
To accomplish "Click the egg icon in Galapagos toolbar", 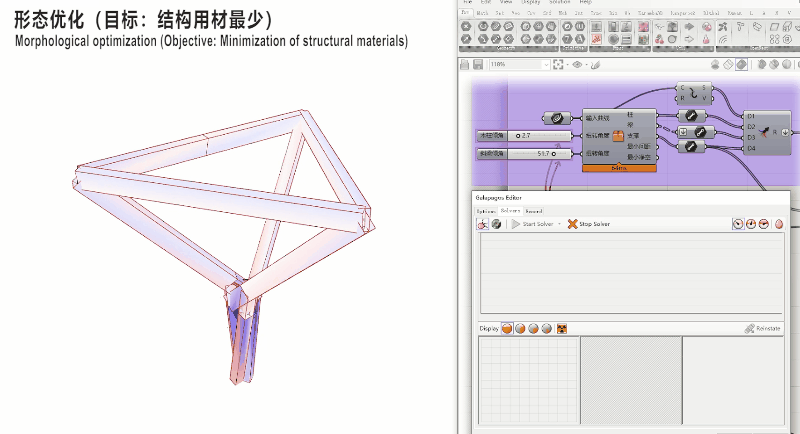I will point(779,224).
